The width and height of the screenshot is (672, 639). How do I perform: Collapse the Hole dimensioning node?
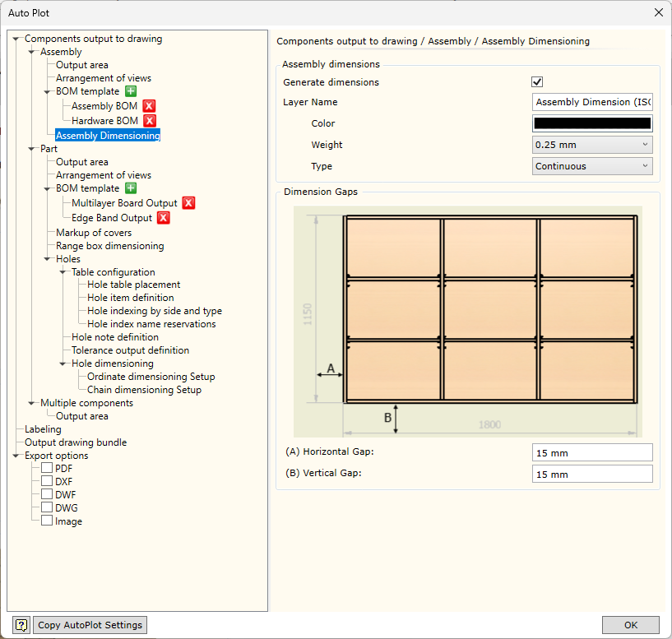point(63,363)
